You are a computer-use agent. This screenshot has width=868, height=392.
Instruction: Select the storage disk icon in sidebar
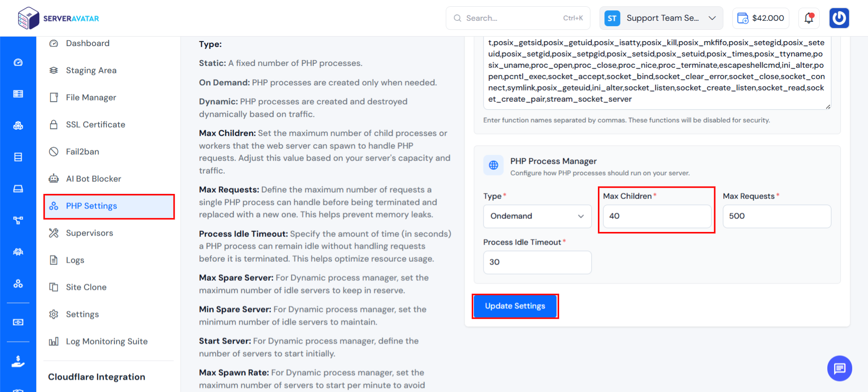18,189
